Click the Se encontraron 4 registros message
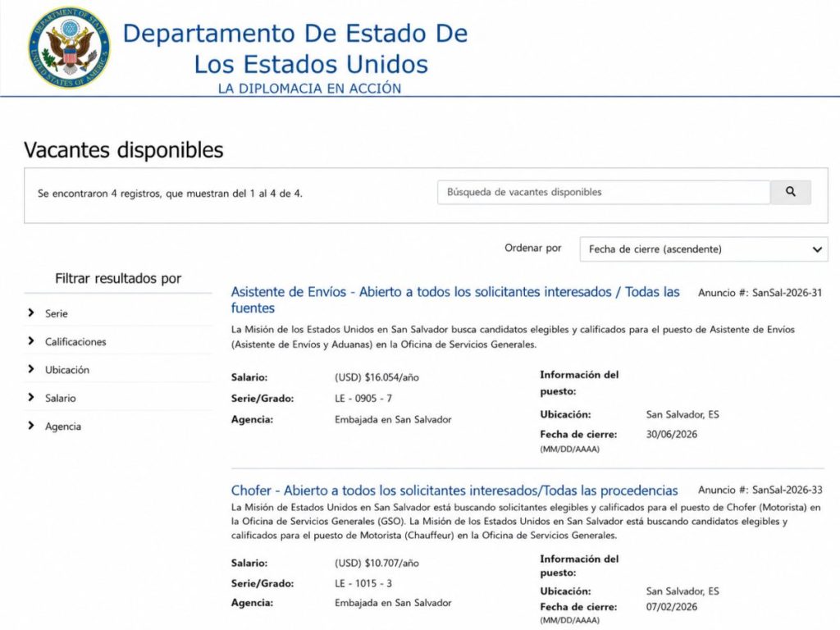Screen dimensions: 840x630 coord(170,194)
